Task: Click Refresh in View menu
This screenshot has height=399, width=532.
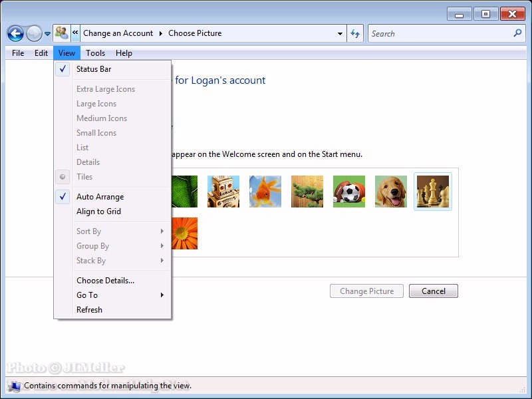Action: pos(112,310)
